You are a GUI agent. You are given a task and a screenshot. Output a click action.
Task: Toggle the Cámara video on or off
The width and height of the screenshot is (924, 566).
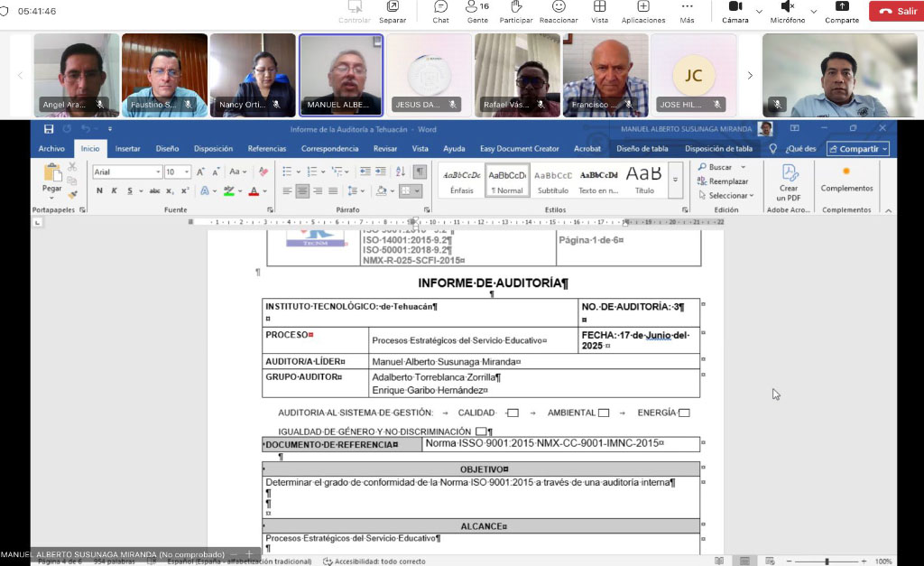[735, 12]
